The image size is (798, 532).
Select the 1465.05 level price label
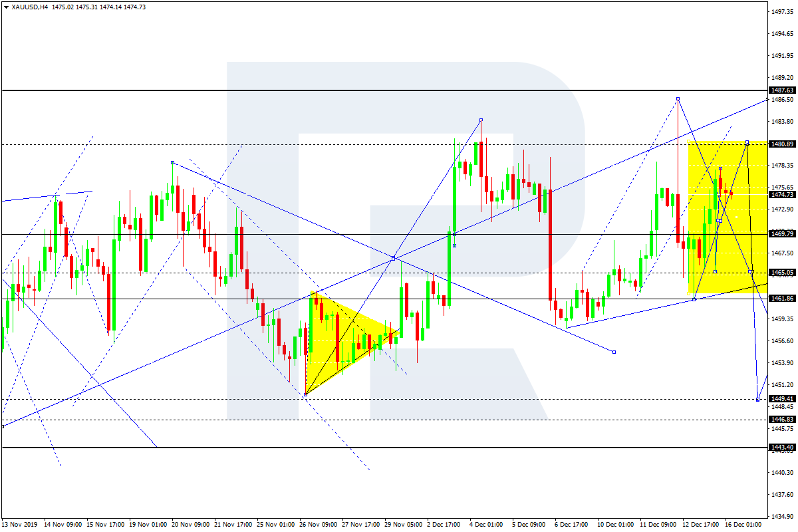click(x=781, y=273)
